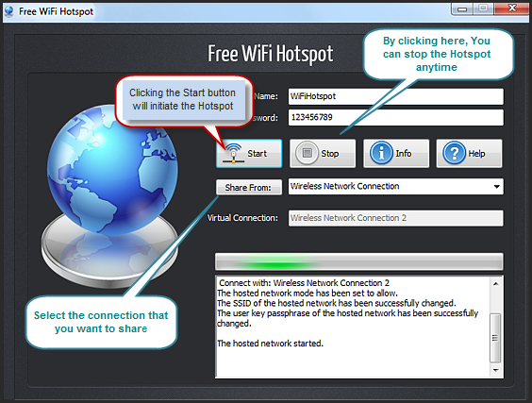Stop the hotspot with the Stop button

pos(323,154)
